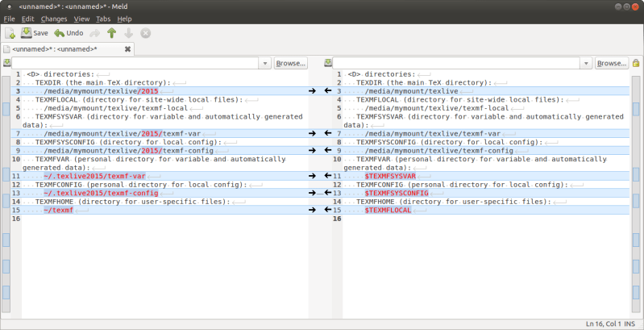Click left pane file path field
The height and width of the screenshot is (330, 644).
tap(135, 63)
